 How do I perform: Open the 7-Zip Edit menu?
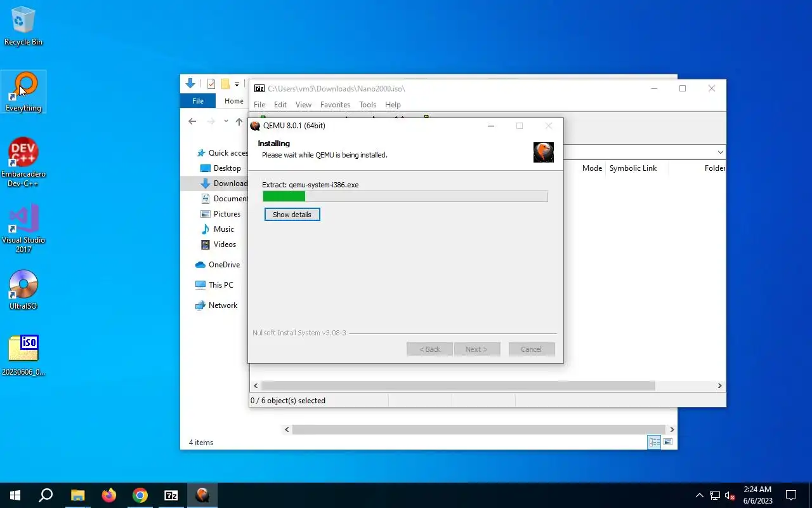pyautogui.click(x=280, y=105)
